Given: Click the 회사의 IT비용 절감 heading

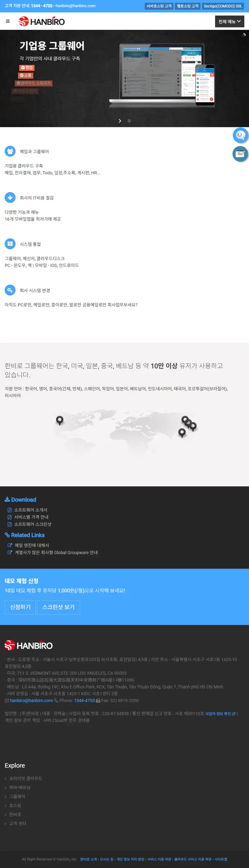Looking at the screenshot, I should click(36, 198).
